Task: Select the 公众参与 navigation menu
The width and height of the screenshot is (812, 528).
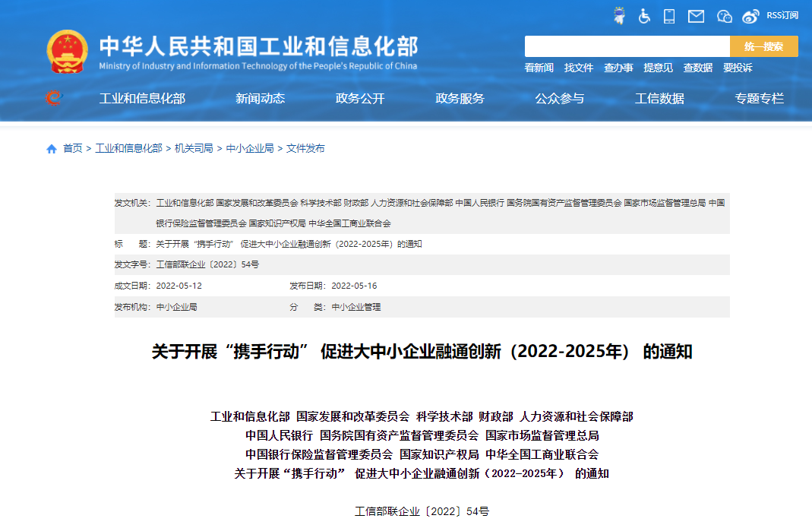Action: tap(560, 99)
